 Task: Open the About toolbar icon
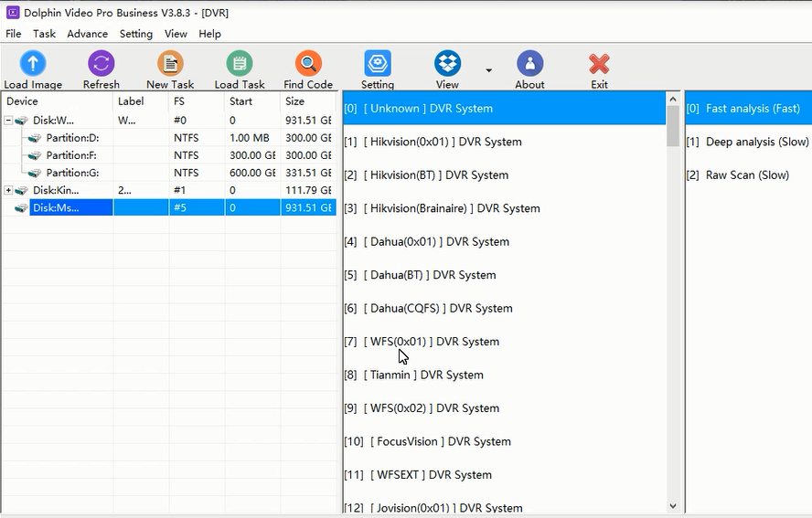529,64
